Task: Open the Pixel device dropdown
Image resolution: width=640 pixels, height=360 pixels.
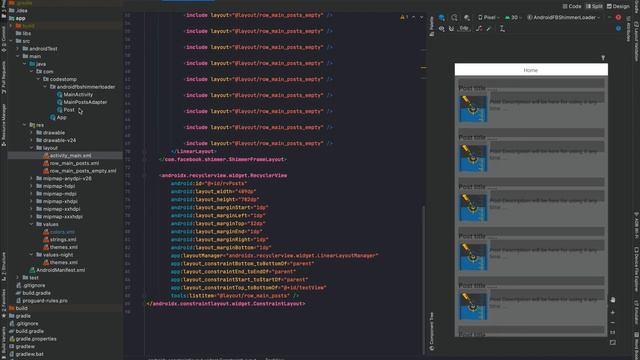Action: (489, 18)
